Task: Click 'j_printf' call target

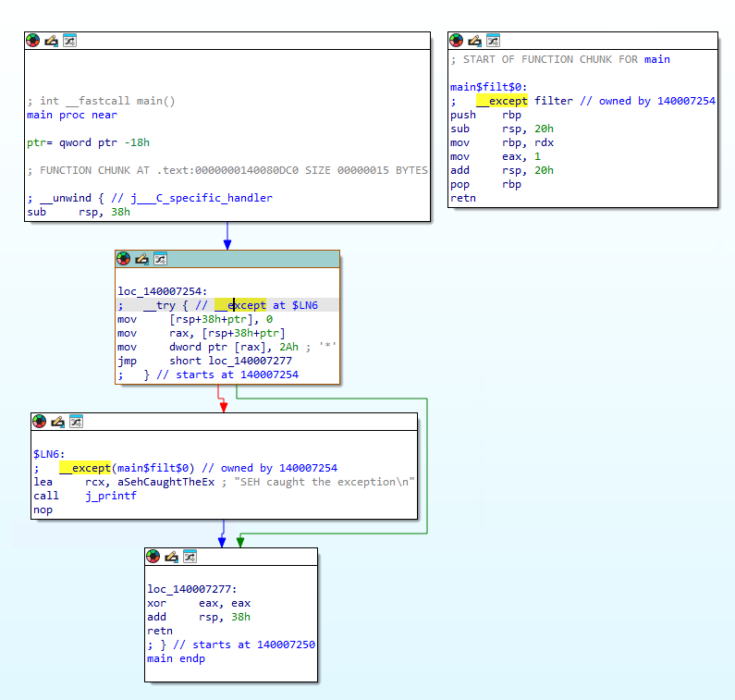Action: (x=111, y=496)
